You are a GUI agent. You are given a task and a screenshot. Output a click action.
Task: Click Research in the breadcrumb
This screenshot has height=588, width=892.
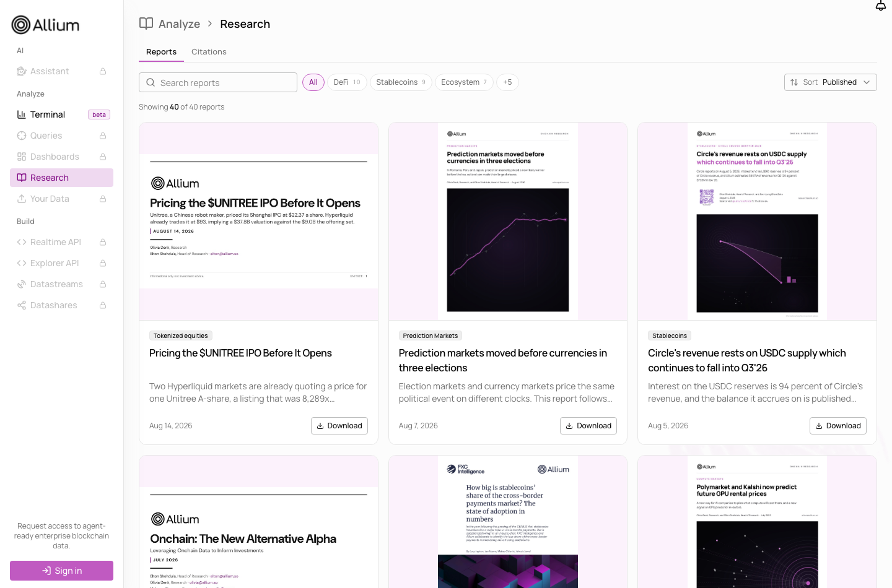click(x=245, y=24)
